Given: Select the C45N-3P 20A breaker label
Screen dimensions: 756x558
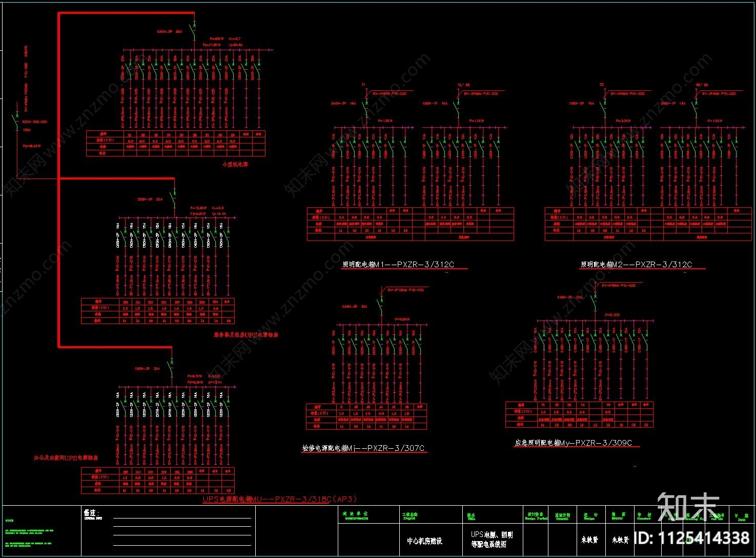Looking at the screenshot, I should point(570,297).
